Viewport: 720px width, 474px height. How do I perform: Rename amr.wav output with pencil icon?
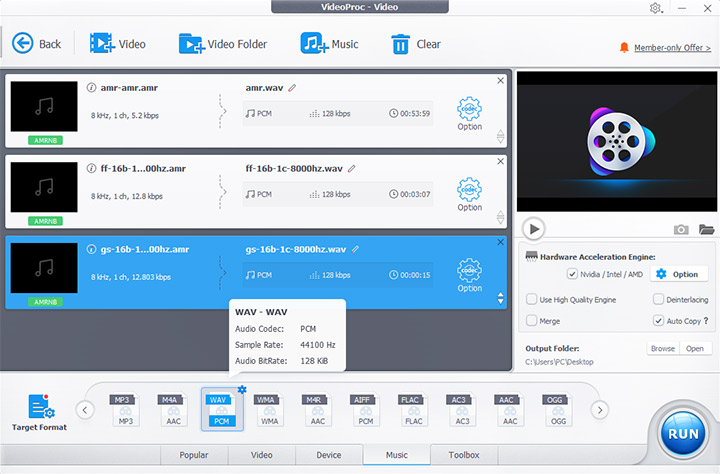coord(292,87)
